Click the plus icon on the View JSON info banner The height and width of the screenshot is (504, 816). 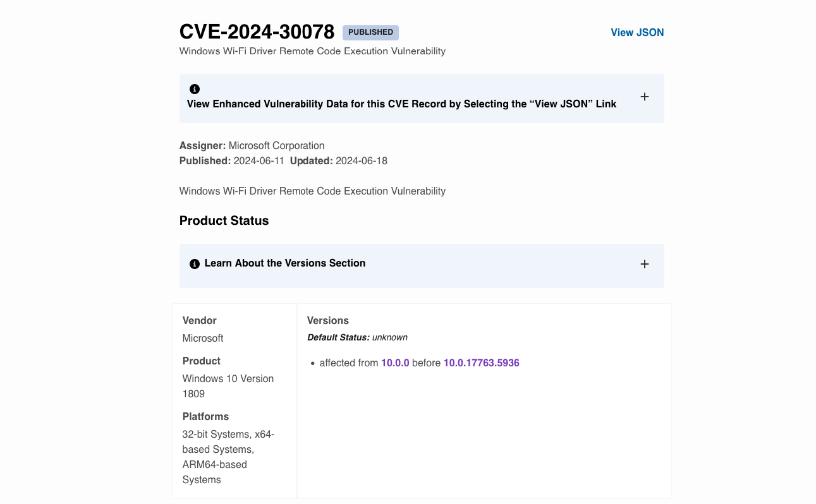(x=644, y=97)
